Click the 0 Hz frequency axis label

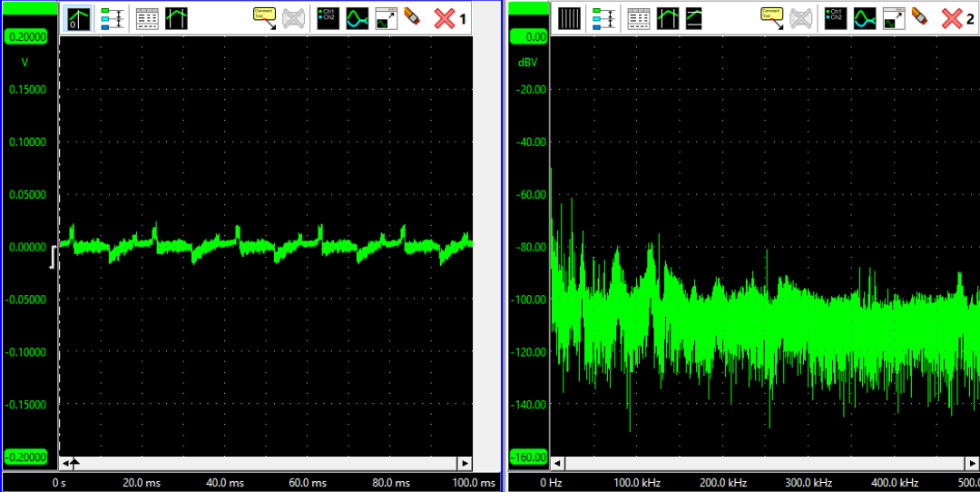click(x=551, y=483)
